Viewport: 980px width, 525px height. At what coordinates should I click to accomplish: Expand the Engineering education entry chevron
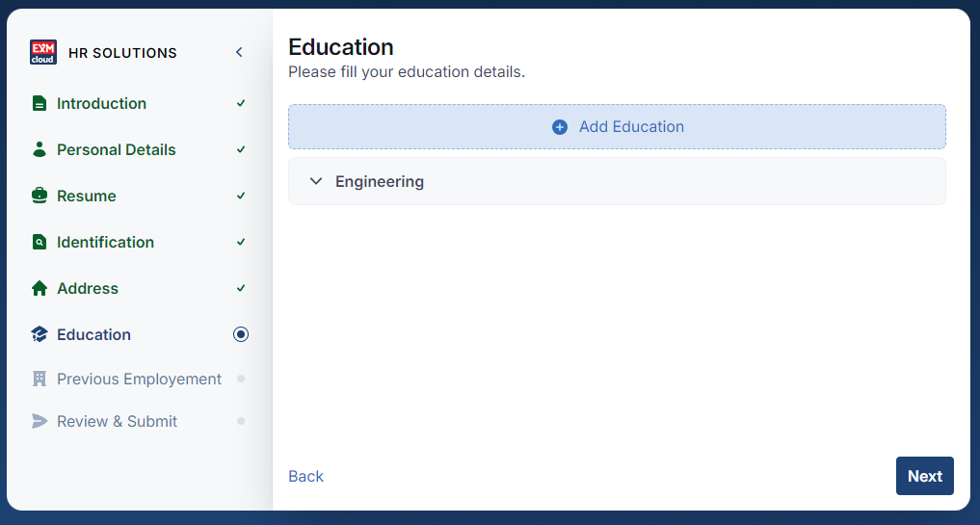(x=316, y=181)
